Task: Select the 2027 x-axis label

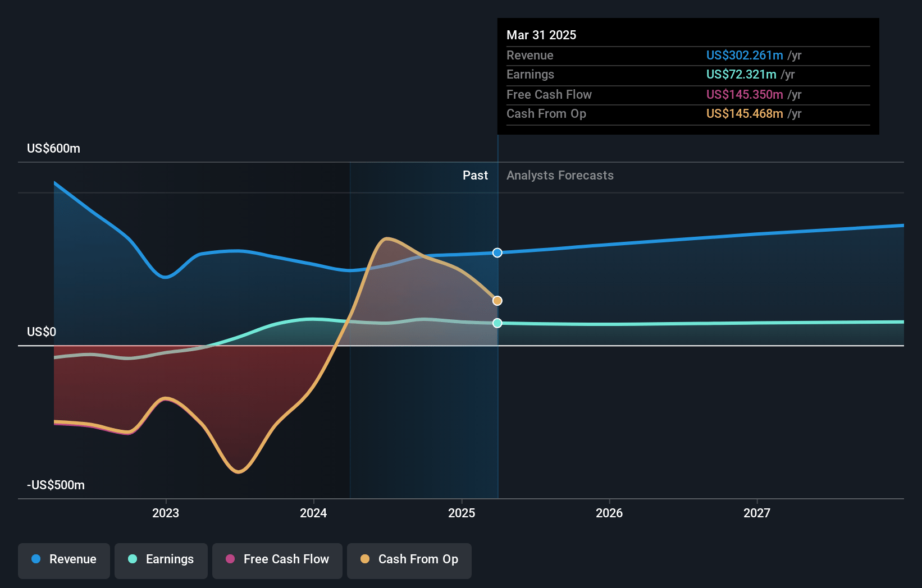Action: click(x=757, y=513)
